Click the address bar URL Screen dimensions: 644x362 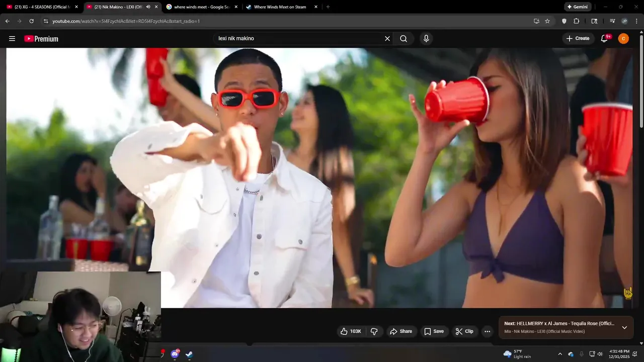(126, 21)
